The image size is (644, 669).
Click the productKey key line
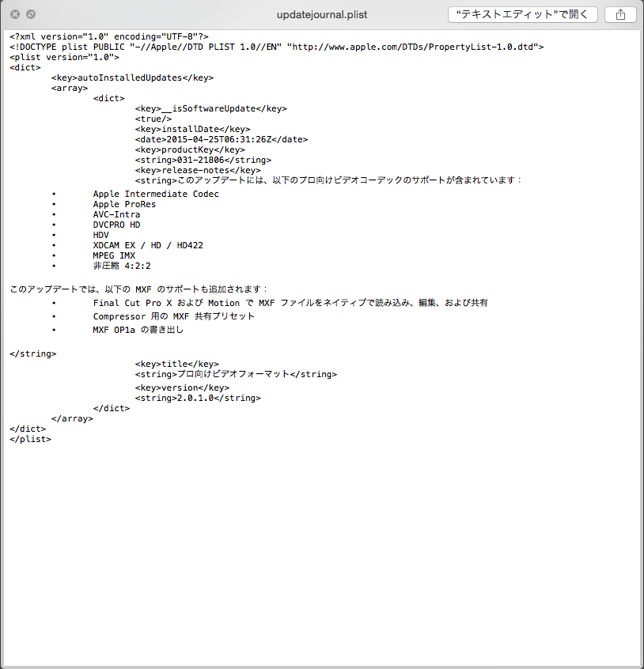pos(190,149)
